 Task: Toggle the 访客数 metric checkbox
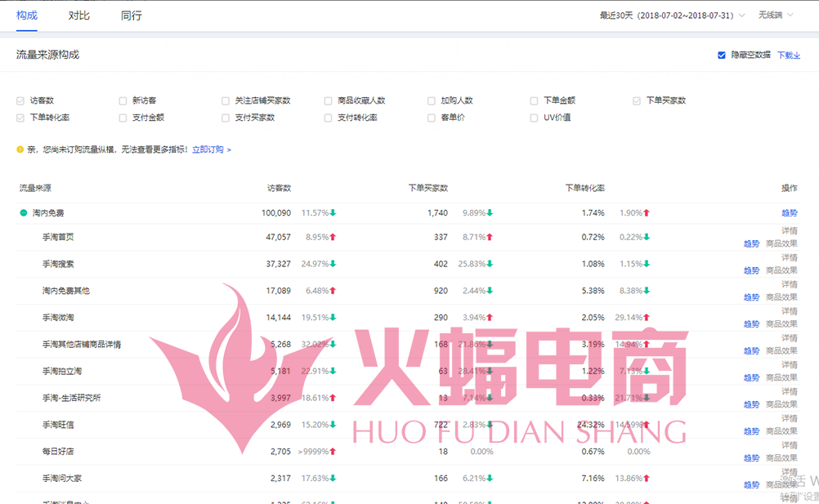click(20, 100)
